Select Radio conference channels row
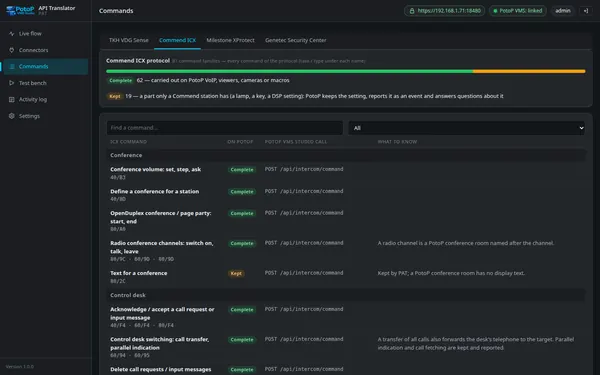This screenshot has width=600, height=375. click(x=346, y=251)
